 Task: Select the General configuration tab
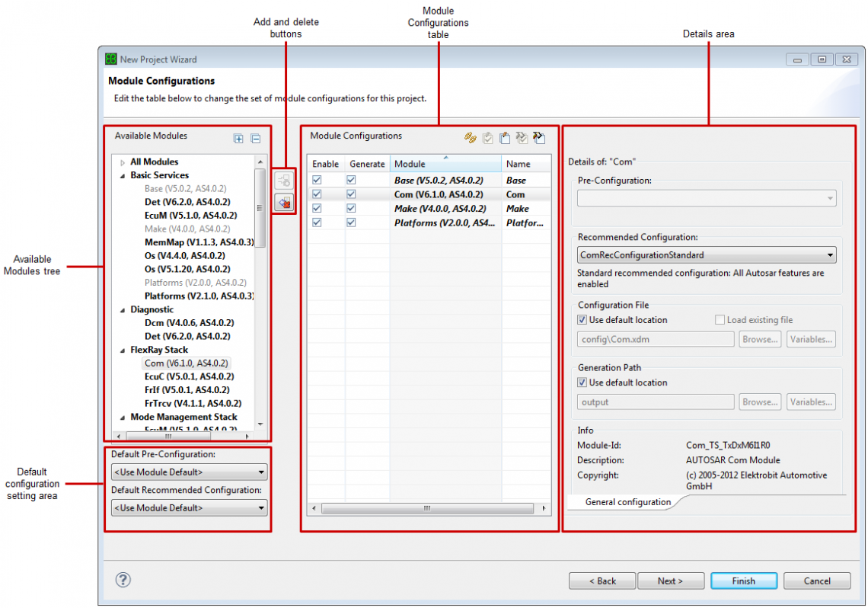[x=627, y=502]
